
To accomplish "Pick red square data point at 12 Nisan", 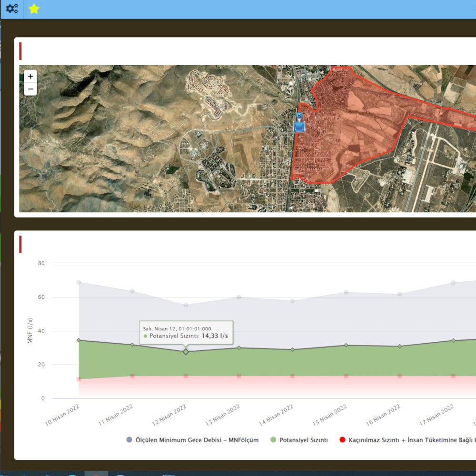I will (x=186, y=376).
